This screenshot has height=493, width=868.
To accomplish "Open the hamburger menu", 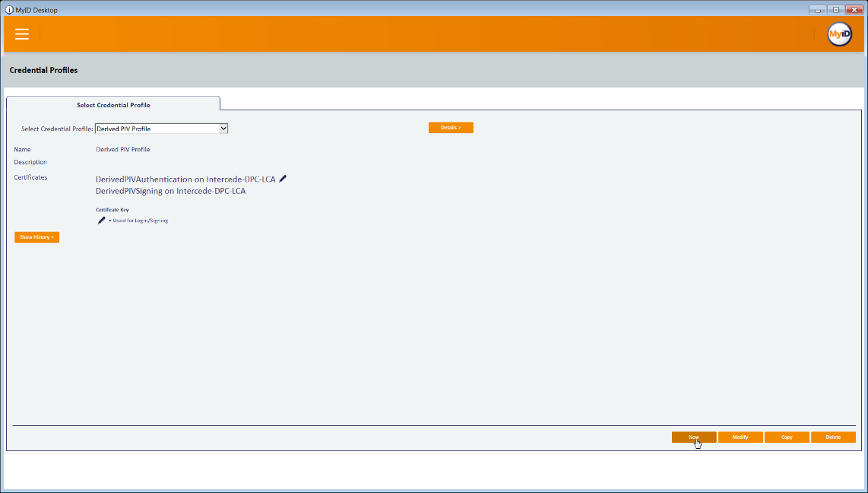I will [x=21, y=33].
